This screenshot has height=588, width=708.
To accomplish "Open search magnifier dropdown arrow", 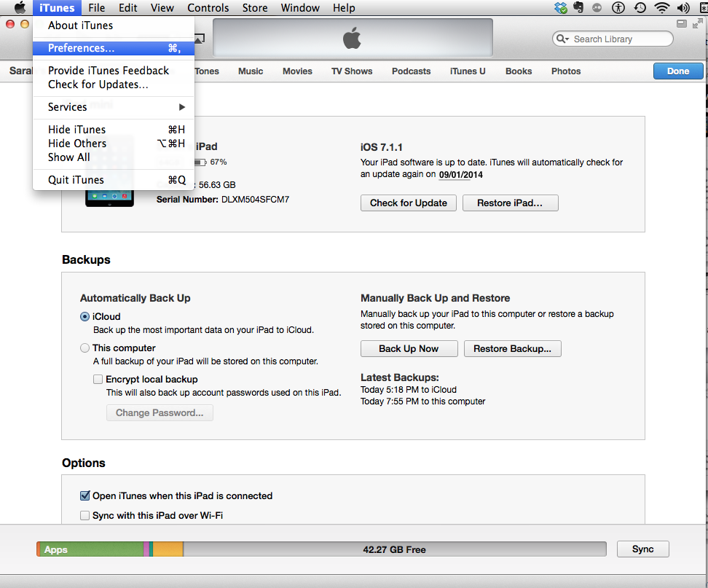I will click(562, 39).
